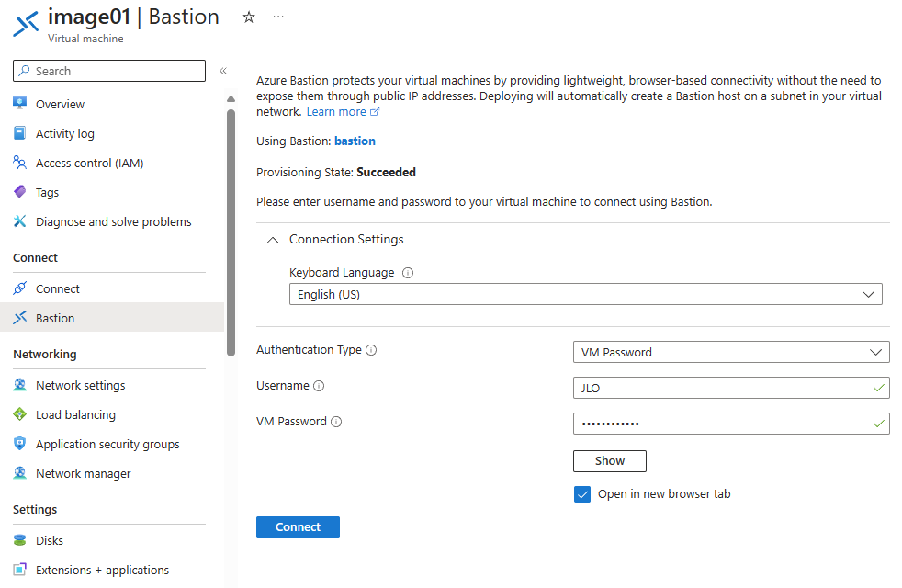Select Connect under the Connect section
Screen dimensions: 902x588
coord(58,288)
